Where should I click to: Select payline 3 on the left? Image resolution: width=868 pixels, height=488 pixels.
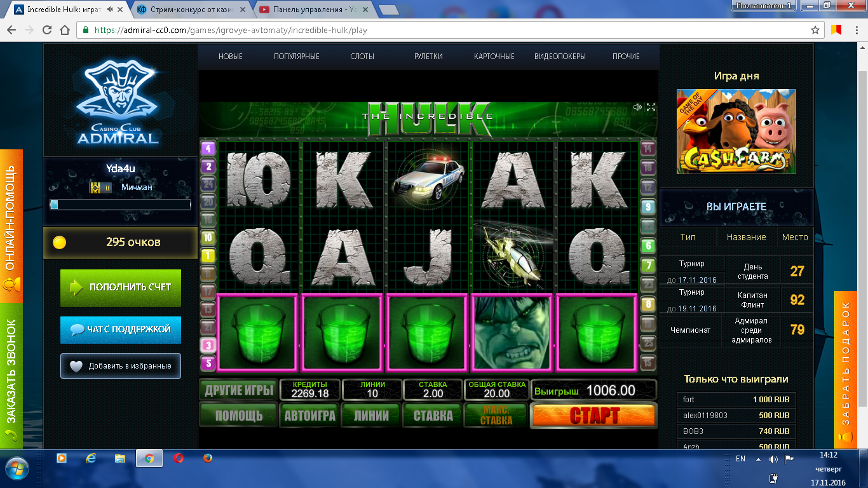point(208,345)
